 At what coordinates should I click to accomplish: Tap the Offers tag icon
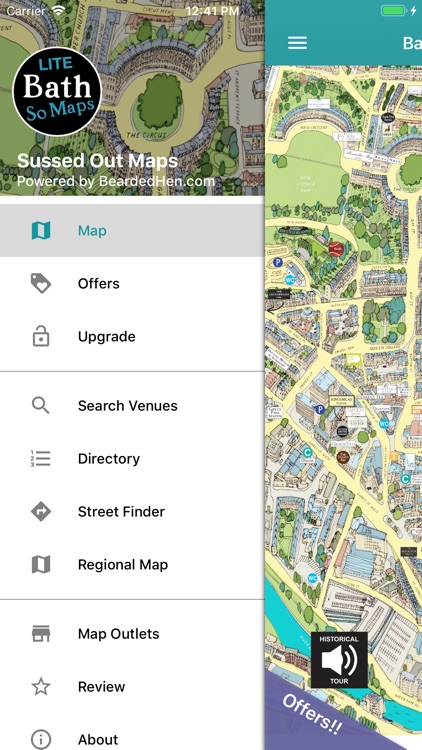click(x=41, y=284)
